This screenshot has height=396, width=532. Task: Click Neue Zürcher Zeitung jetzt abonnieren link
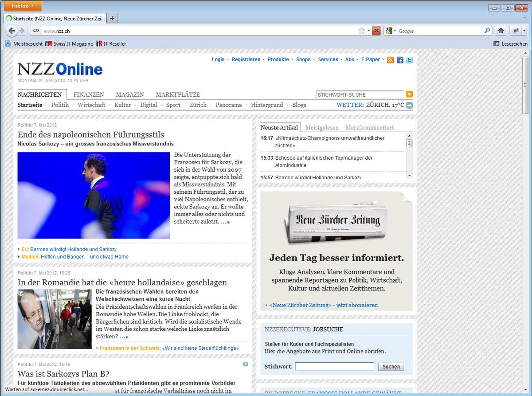pyautogui.click(x=323, y=305)
